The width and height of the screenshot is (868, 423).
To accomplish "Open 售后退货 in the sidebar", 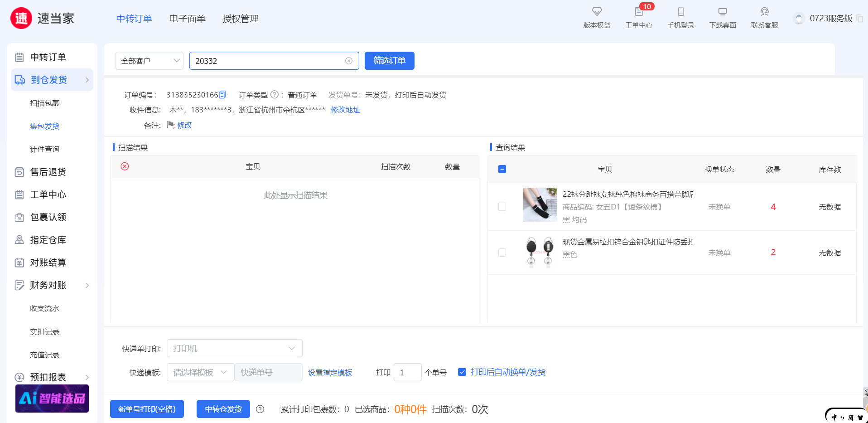I will click(x=48, y=172).
